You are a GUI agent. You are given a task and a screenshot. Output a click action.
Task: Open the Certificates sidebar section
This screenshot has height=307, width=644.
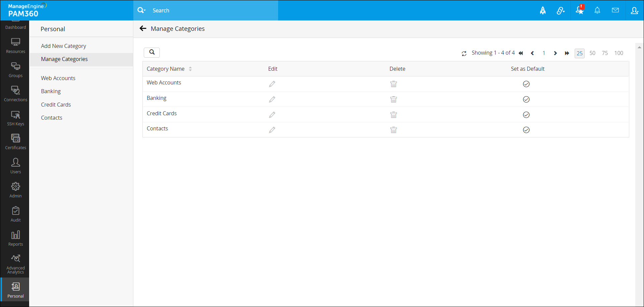(15, 142)
